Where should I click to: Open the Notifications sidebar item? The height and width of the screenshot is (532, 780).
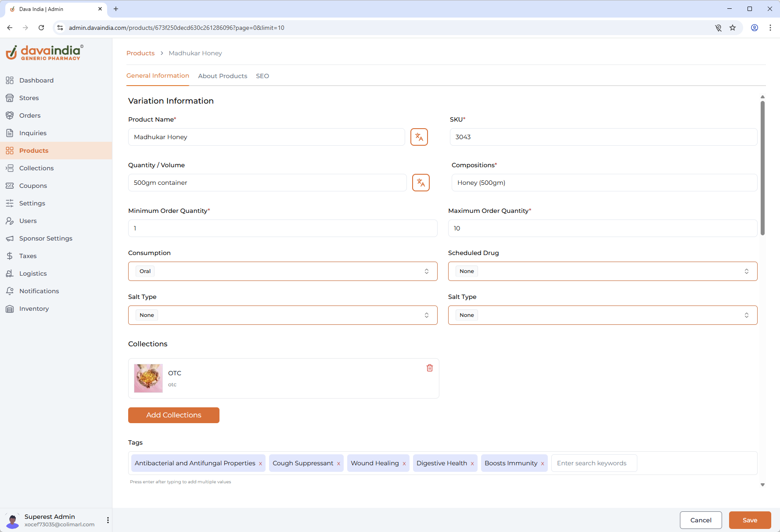click(39, 291)
